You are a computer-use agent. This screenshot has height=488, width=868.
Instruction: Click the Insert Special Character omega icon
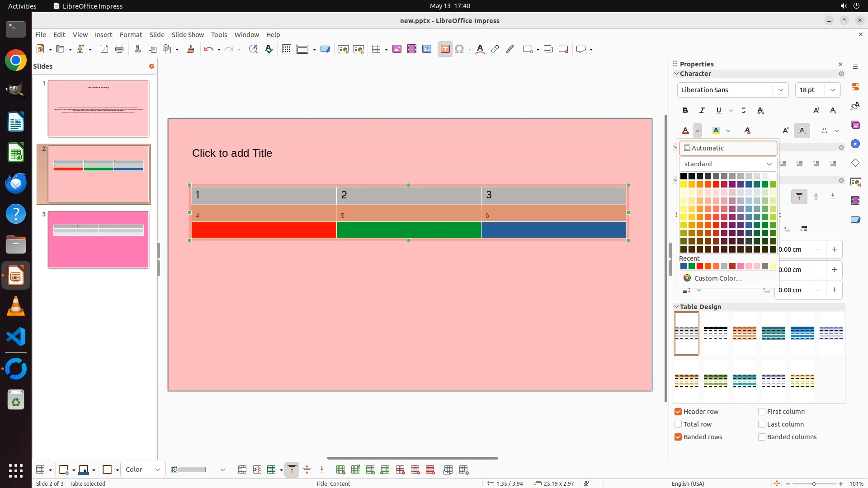pyautogui.click(x=459, y=49)
